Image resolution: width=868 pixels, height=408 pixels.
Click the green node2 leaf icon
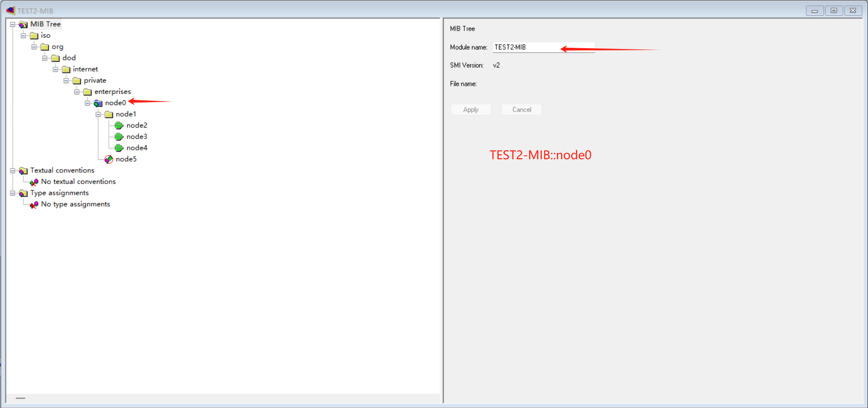tap(119, 126)
